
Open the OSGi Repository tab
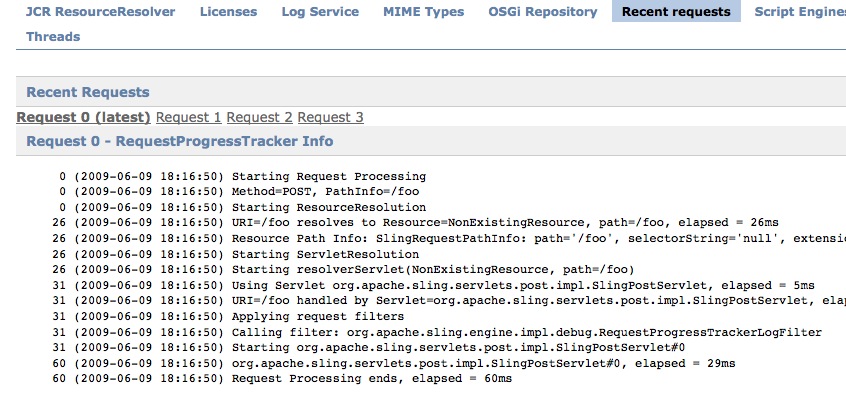542,12
